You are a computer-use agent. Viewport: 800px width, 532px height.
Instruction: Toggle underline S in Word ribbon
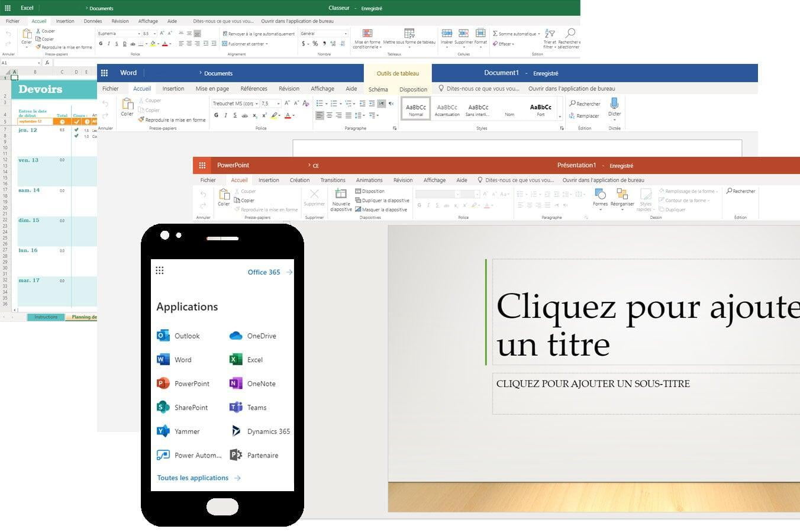coord(235,115)
